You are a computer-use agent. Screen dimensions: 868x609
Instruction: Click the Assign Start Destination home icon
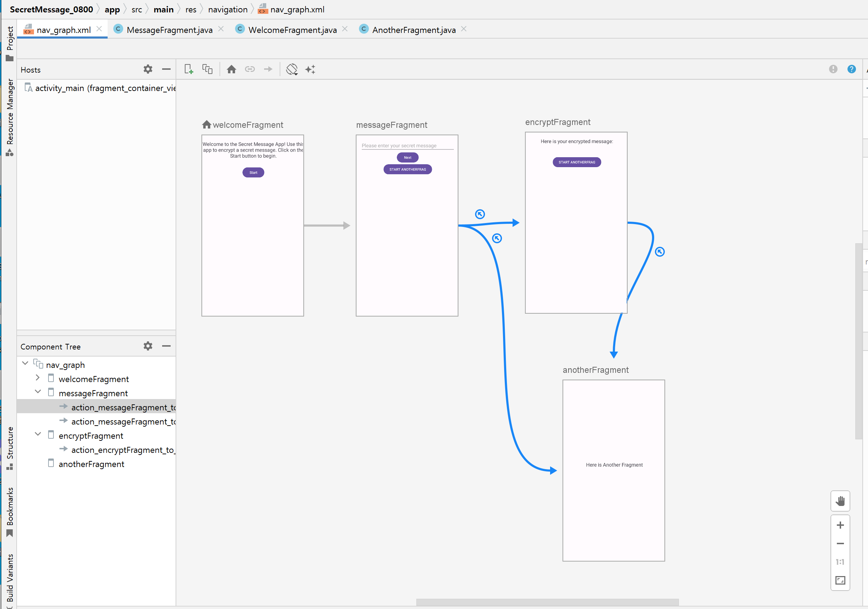point(232,69)
